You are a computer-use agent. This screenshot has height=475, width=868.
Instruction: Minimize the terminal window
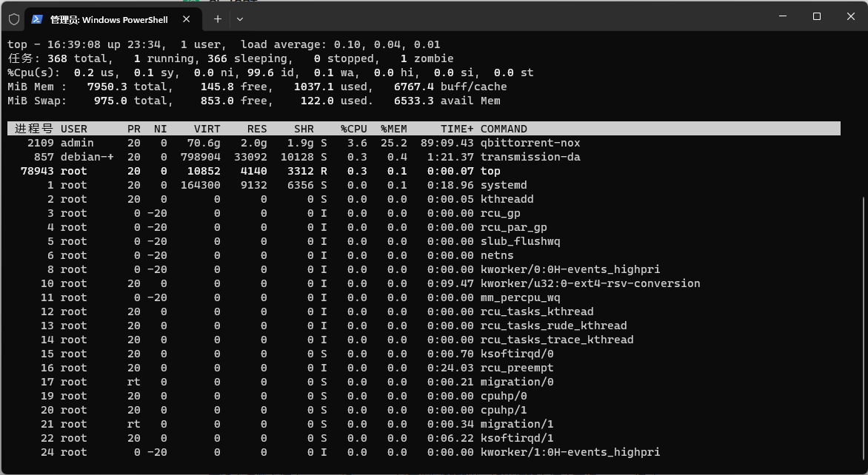pyautogui.click(x=783, y=16)
